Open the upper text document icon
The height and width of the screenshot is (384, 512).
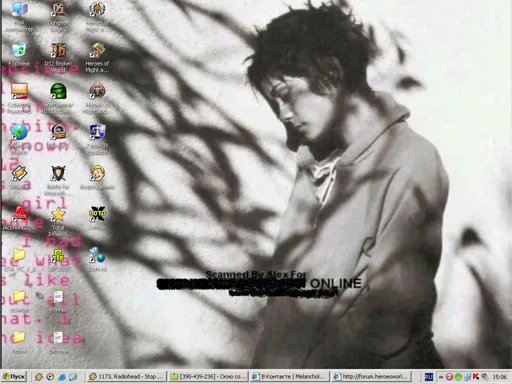pos(58,297)
